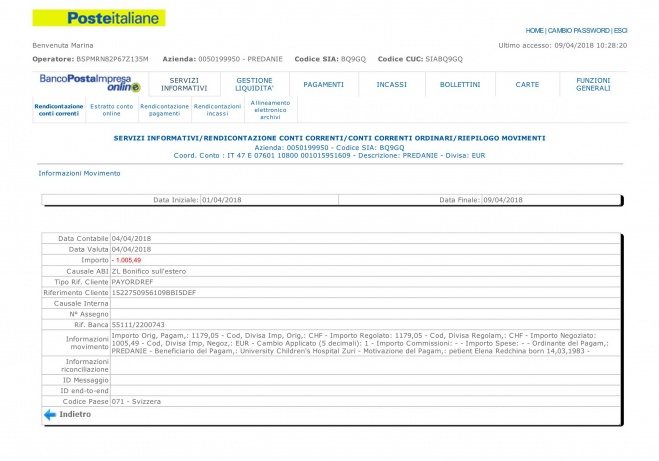Open the Rendicontazione pagamenti tab
This screenshot has height=461, width=659.
pyautogui.click(x=164, y=110)
